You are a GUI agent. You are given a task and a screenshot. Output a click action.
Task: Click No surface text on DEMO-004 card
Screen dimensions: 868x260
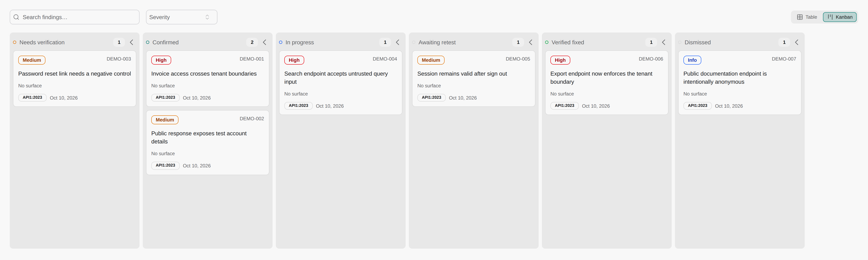click(x=296, y=94)
